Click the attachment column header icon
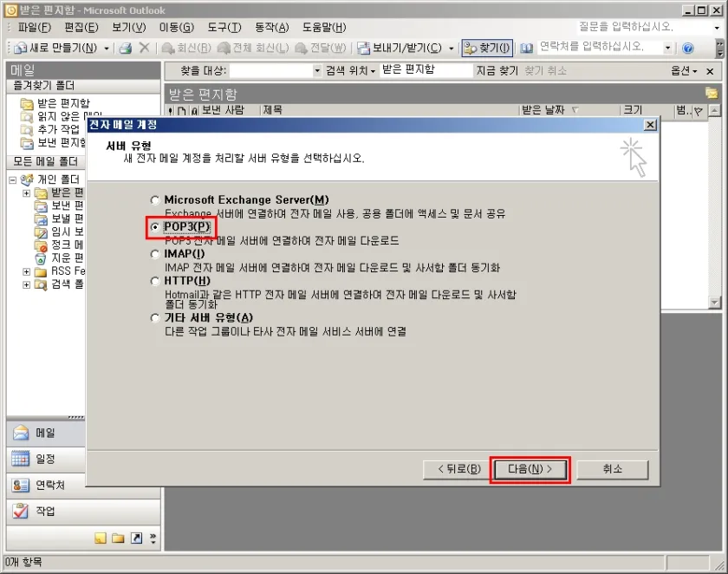This screenshot has width=728, height=574. [194, 111]
